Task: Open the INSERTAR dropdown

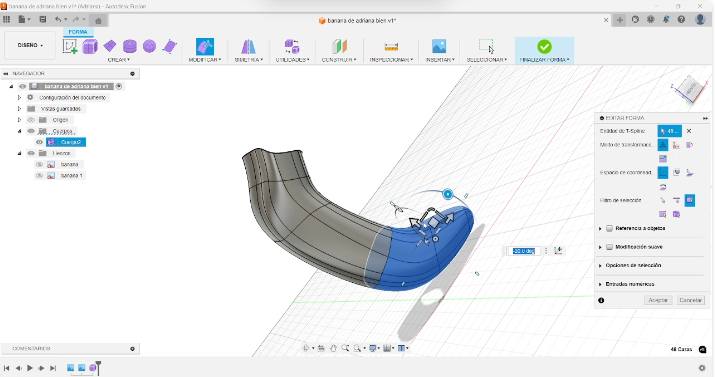Action: point(440,60)
